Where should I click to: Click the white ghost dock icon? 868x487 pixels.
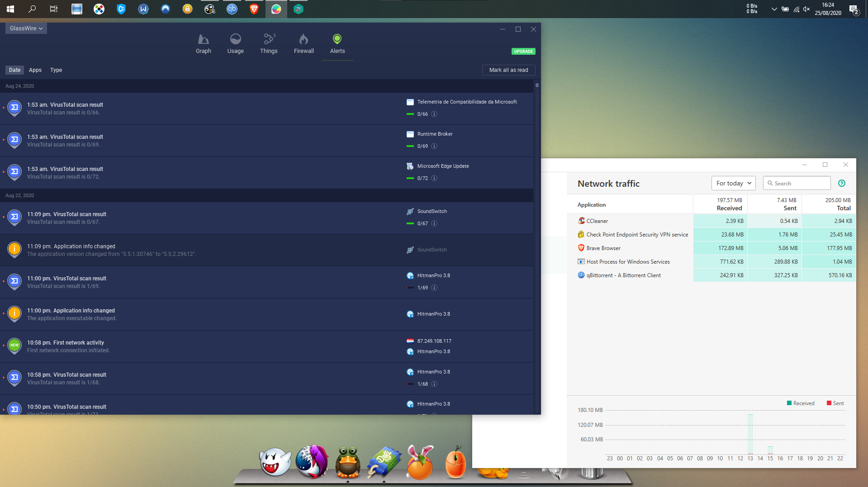pyautogui.click(x=275, y=463)
